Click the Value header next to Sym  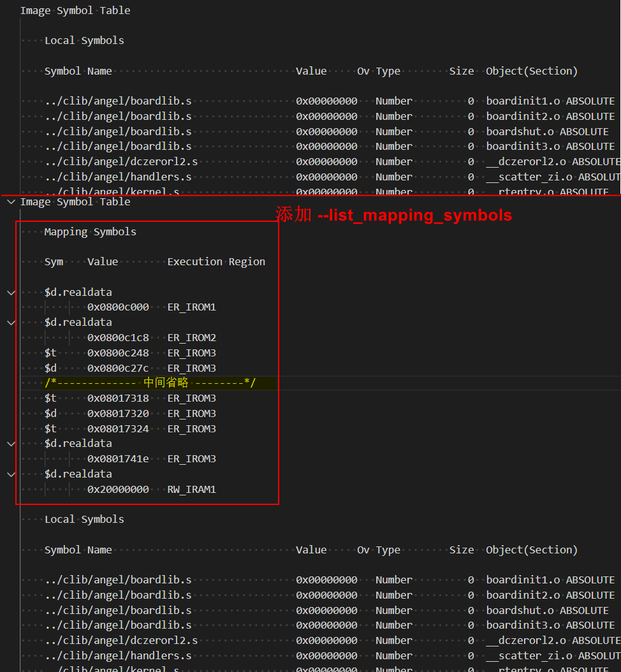pos(103,262)
